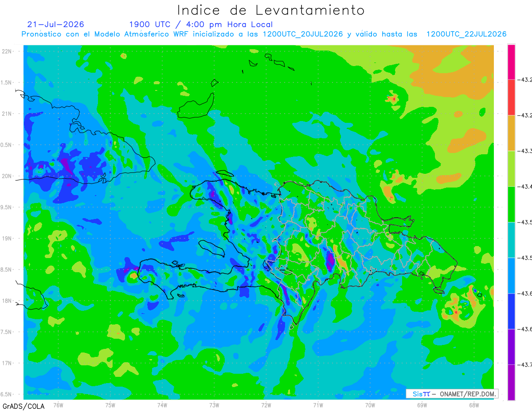Click the '74W' longitude label
This screenshot has height=411, width=532.
(x=162, y=405)
